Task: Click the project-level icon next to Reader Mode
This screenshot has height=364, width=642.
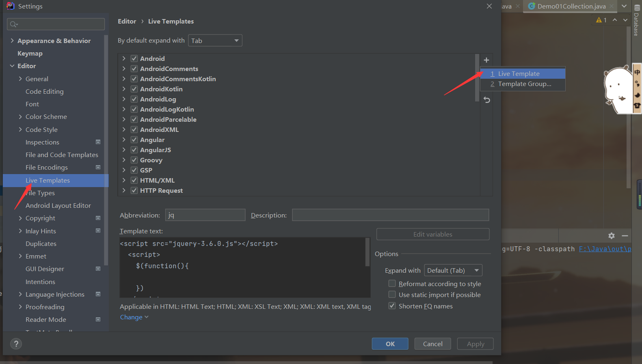Action: (x=98, y=319)
